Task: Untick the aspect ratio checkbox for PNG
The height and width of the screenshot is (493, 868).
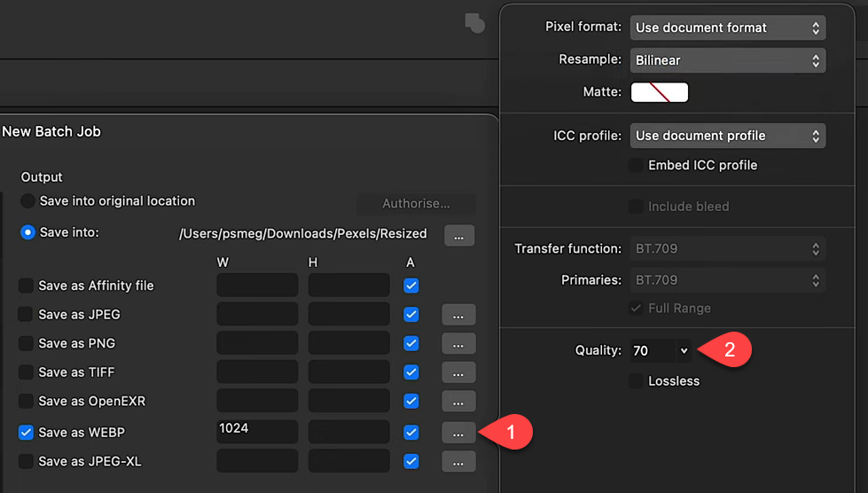Action: point(411,343)
